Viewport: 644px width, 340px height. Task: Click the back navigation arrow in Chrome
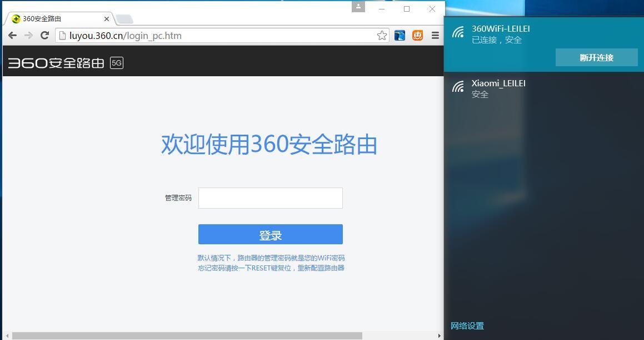coord(12,35)
